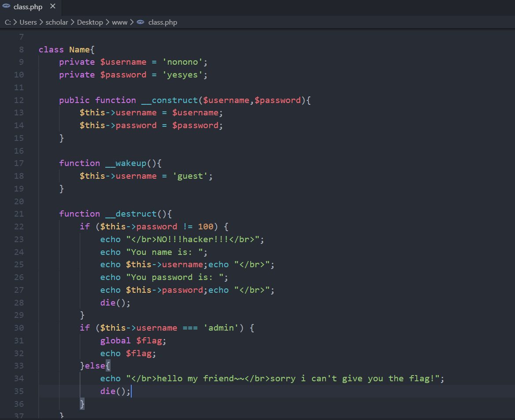
Task: Click the 'public' keyword on line 12
Action: click(74, 100)
